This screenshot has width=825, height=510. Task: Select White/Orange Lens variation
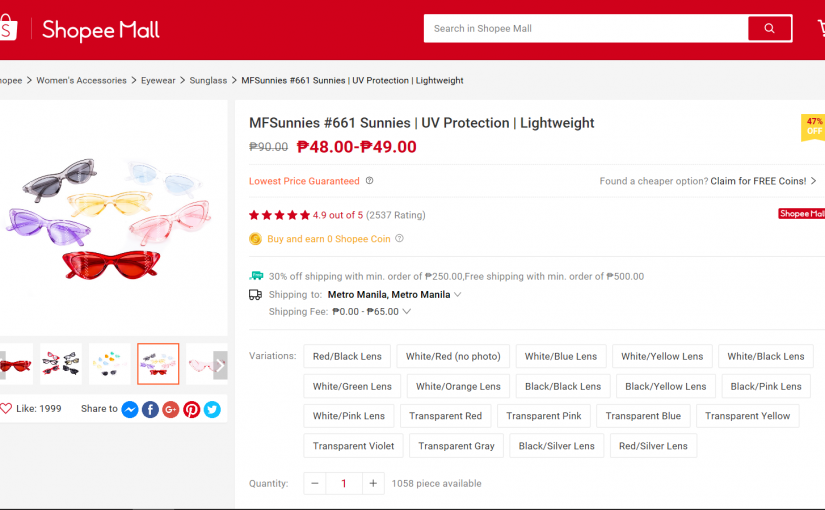[x=458, y=386]
